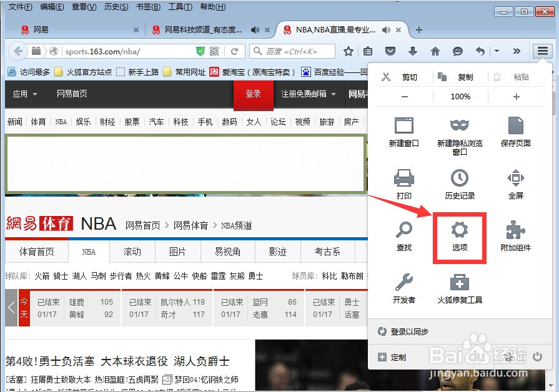Expand the 注册免费邮箱 dropdown
This screenshot has height=392, width=559.
tap(309, 94)
